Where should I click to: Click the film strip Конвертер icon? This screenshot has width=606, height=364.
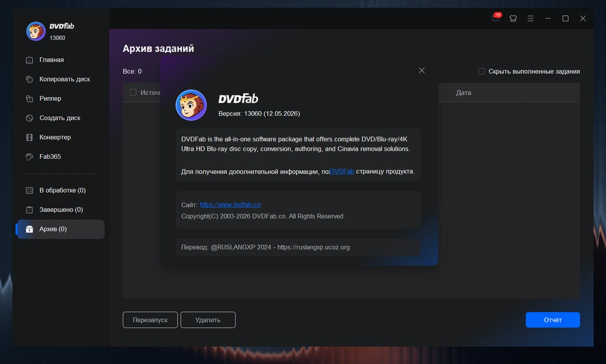click(x=29, y=137)
